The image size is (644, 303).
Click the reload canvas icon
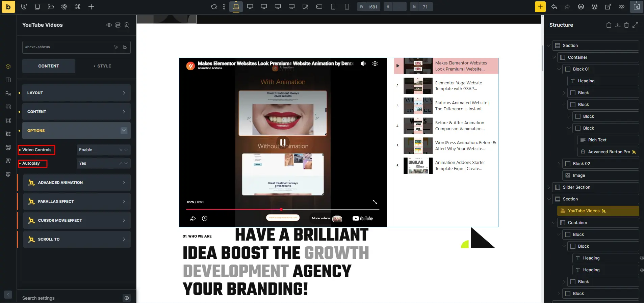click(x=214, y=7)
